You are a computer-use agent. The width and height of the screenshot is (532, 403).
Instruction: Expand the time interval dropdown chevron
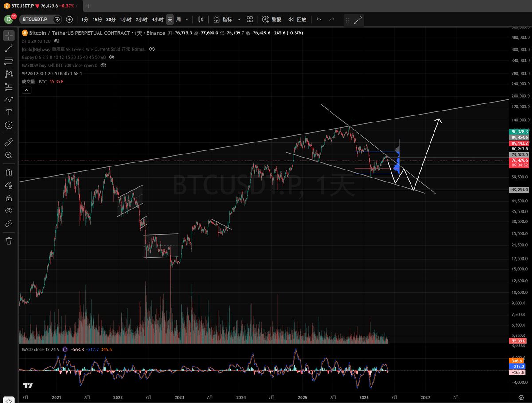click(188, 20)
